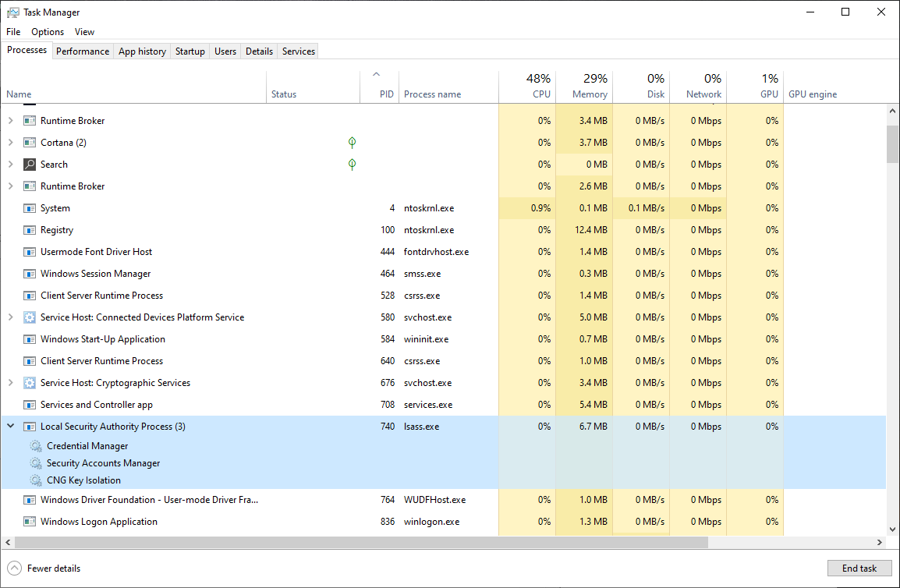This screenshot has width=900, height=588.
Task: Click the Windows Session Manager icon
Action: (x=30, y=273)
